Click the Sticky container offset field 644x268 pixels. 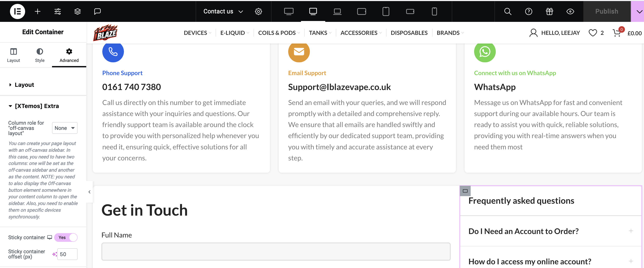click(67, 254)
